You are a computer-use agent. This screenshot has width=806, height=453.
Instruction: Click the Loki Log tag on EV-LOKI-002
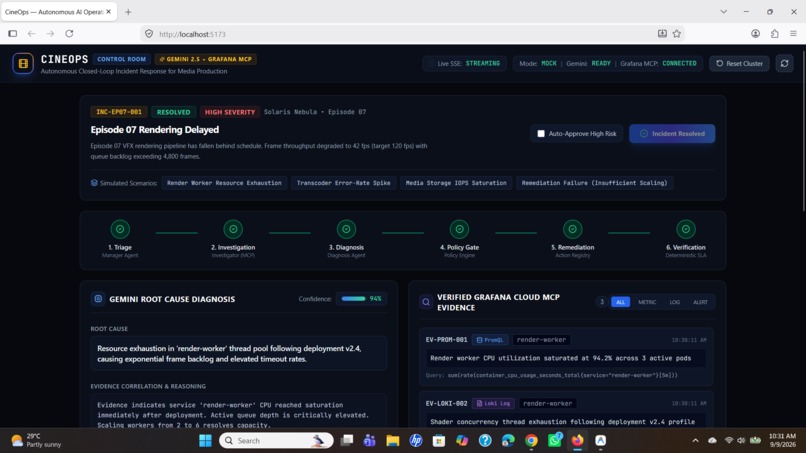coord(493,404)
